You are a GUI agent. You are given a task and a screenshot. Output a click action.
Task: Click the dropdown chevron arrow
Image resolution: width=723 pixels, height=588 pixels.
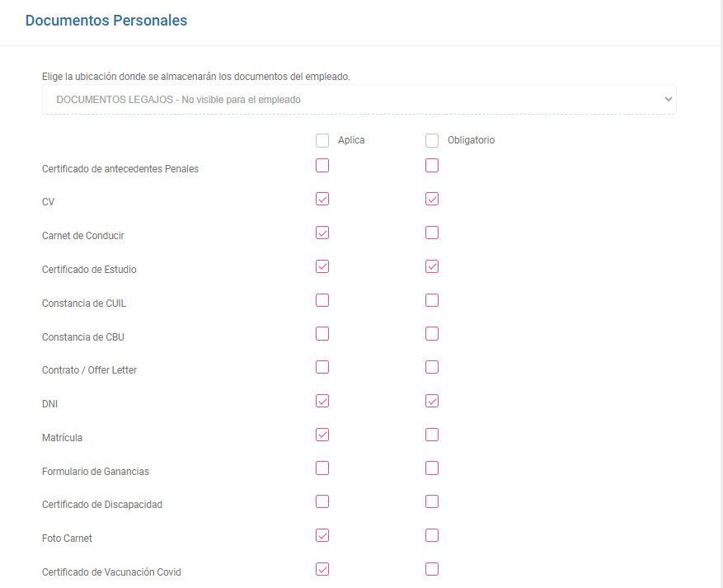668,99
